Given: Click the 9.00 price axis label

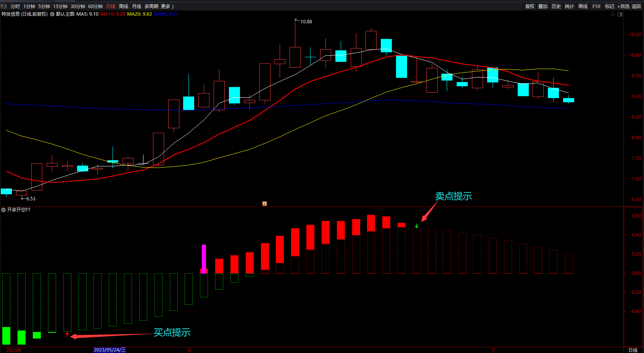Looking at the screenshot, I should 636,97.
